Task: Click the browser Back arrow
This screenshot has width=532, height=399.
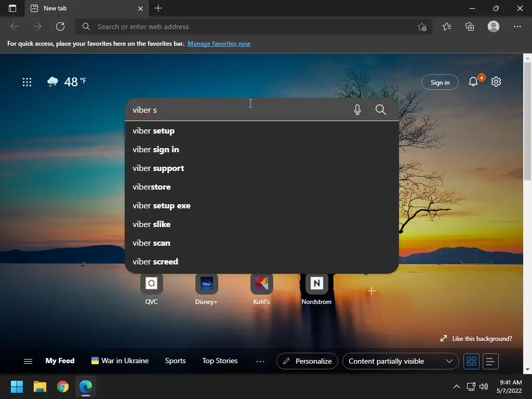Action: click(x=15, y=26)
